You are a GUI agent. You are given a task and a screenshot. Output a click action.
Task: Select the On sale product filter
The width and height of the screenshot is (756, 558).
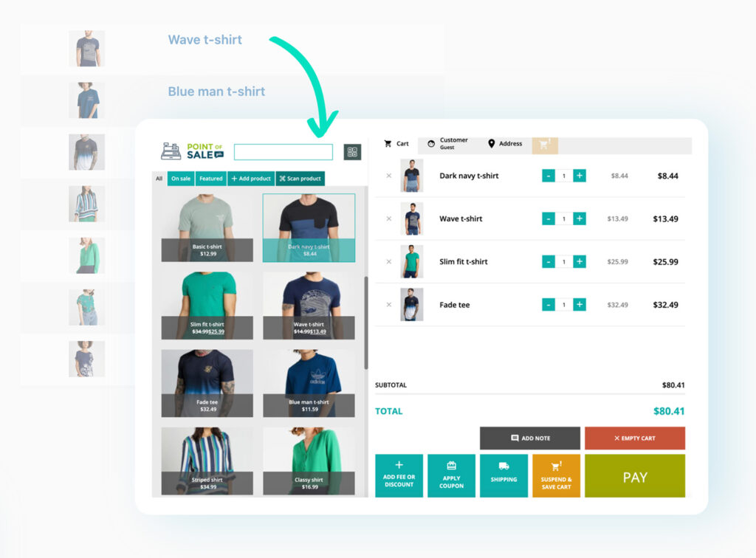tap(180, 178)
